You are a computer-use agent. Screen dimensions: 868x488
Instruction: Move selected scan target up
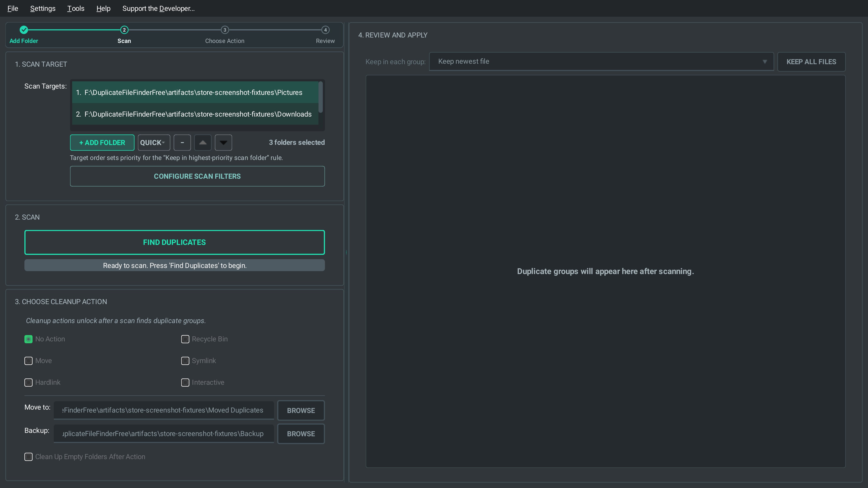pos(203,143)
